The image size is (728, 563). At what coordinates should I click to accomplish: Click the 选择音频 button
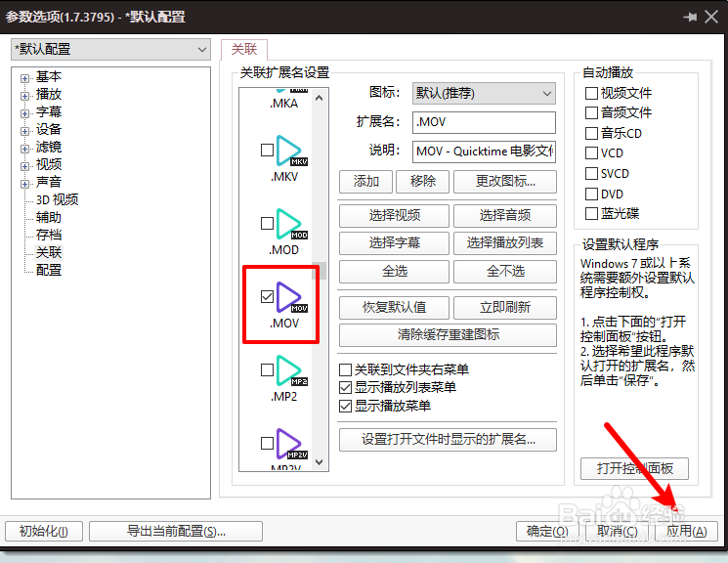click(x=505, y=216)
